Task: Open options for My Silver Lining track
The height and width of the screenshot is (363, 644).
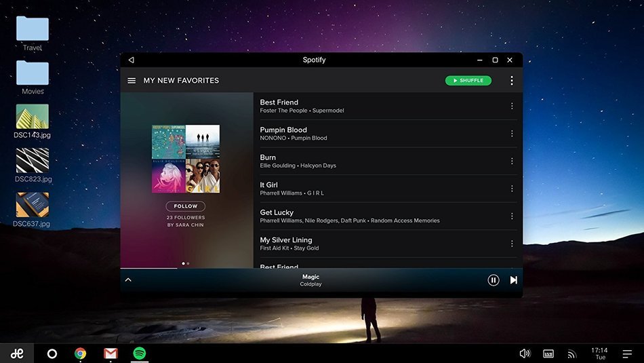Action: pos(512,244)
